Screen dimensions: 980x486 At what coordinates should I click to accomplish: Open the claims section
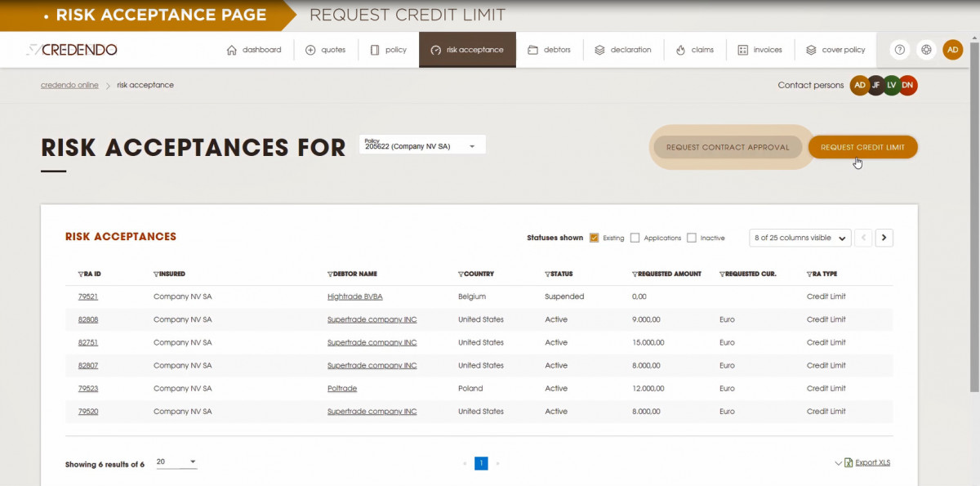pyautogui.click(x=695, y=50)
